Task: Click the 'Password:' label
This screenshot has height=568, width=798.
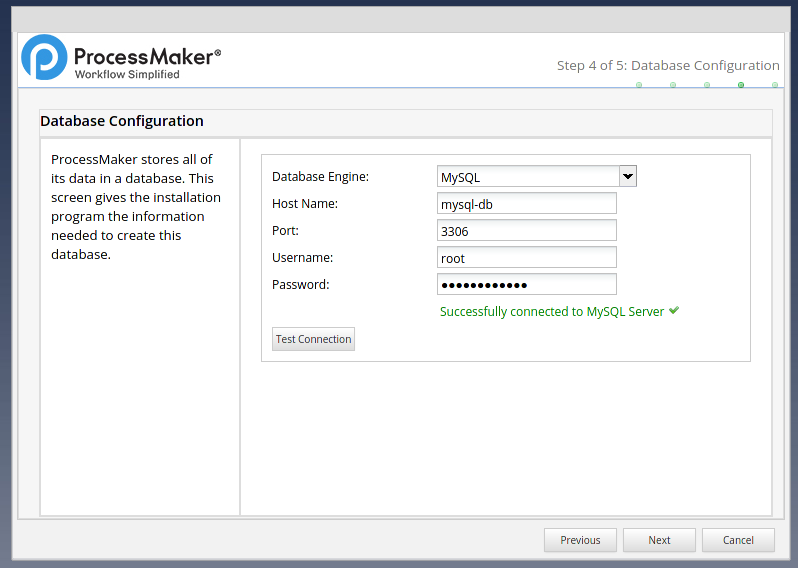Action: [301, 285]
